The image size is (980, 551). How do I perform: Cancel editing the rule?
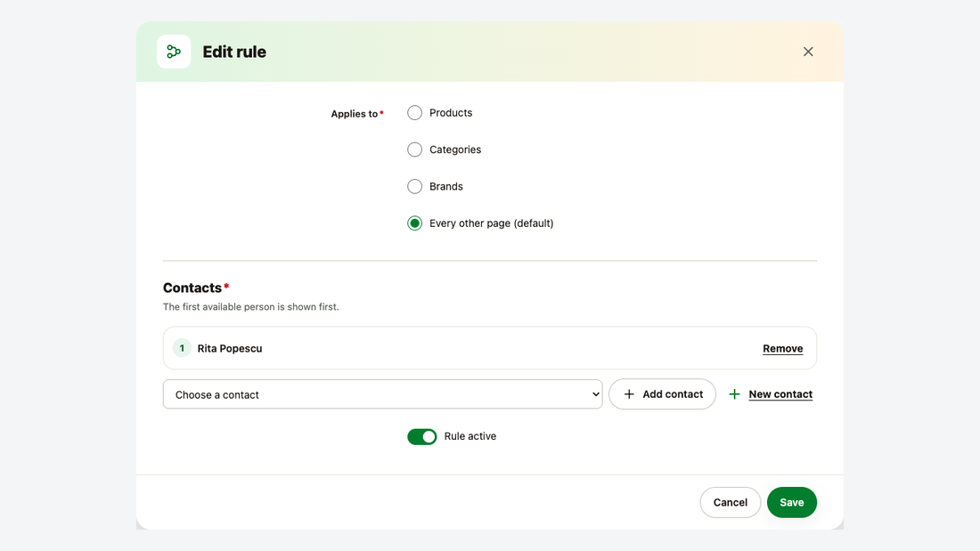[x=730, y=502]
